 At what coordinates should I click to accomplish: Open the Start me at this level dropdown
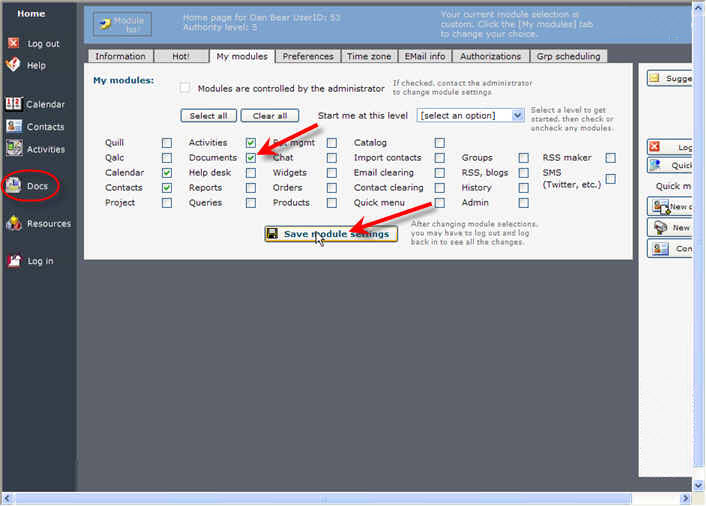point(470,116)
